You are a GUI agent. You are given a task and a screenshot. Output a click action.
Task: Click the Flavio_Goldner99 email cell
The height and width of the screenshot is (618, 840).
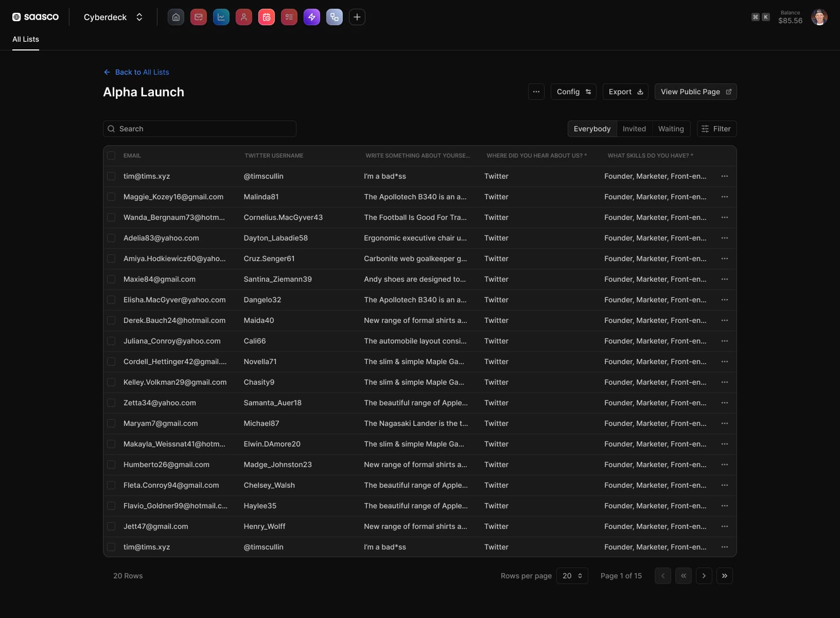[x=176, y=506]
